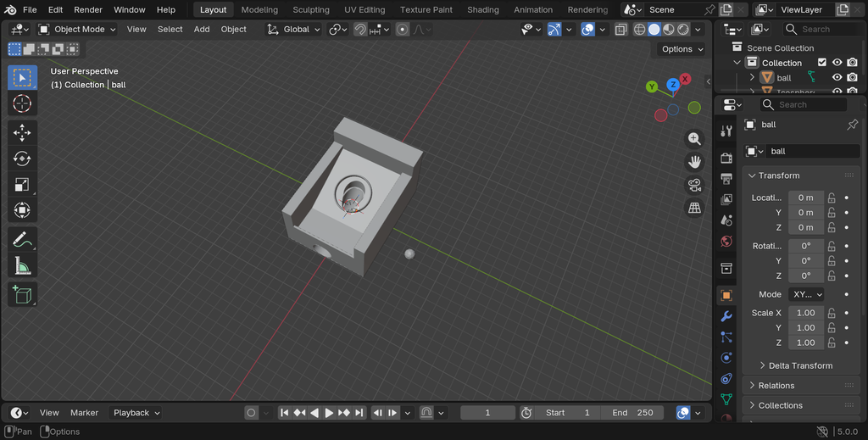
Task: Toggle the camera view icon
Action: tap(694, 185)
